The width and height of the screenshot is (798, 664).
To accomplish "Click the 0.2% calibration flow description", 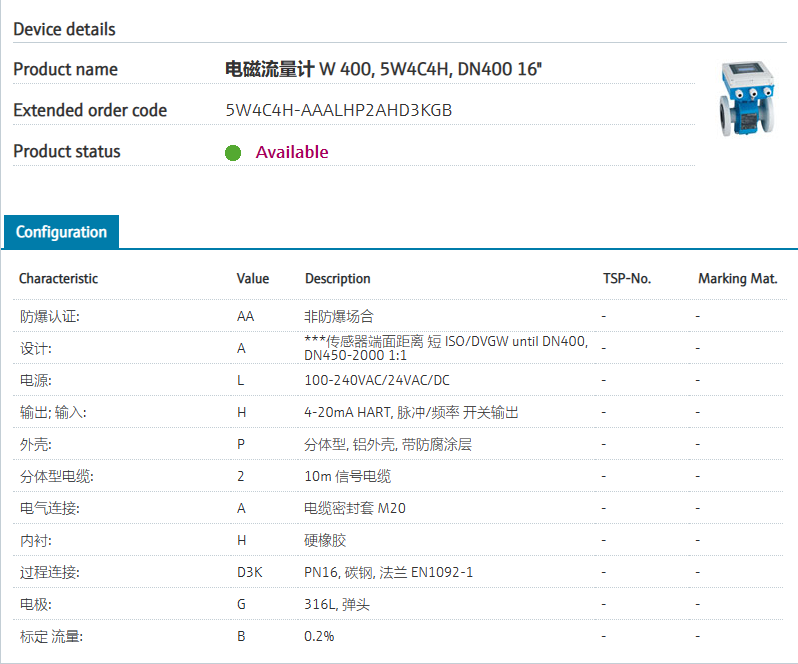I will point(319,636).
